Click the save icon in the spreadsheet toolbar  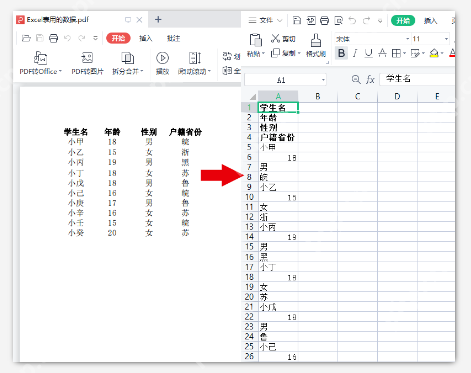point(297,21)
